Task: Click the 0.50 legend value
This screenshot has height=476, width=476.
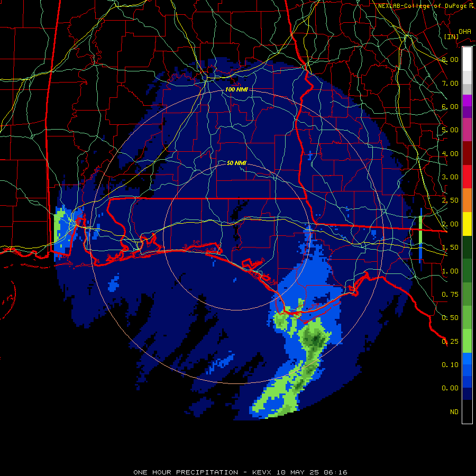Action: (450, 318)
